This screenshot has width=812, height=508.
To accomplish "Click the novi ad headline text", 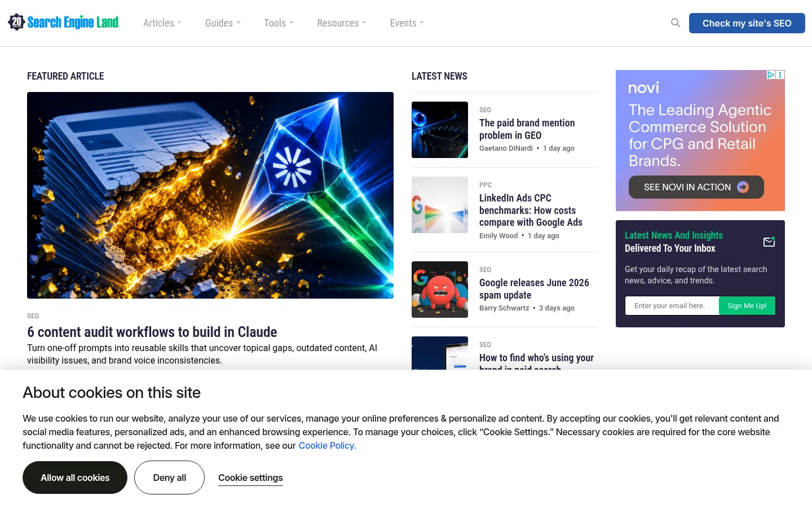I will (700, 135).
